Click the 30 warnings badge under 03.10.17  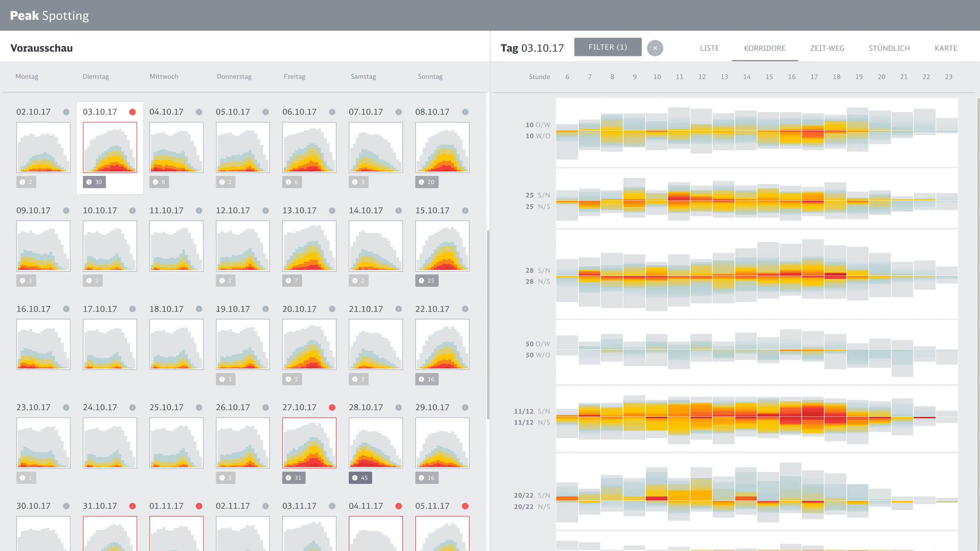click(x=94, y=182)
